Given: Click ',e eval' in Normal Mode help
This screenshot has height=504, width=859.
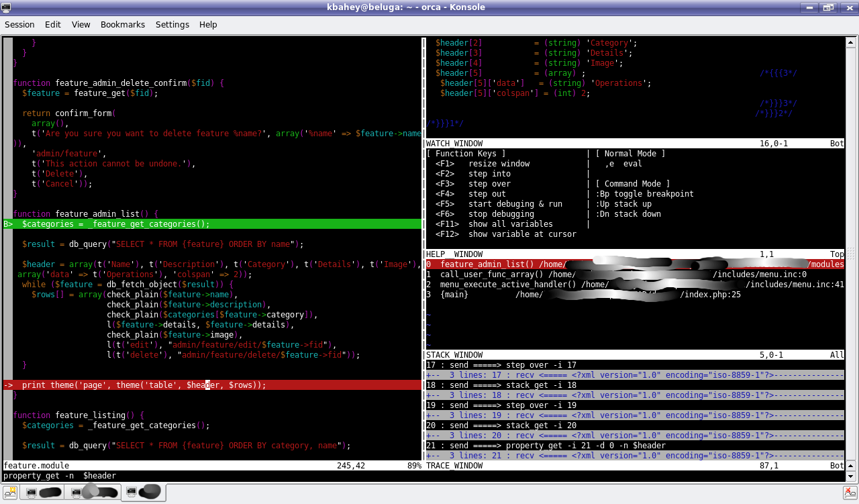Looking at the screenshot, I should (623, 164).
